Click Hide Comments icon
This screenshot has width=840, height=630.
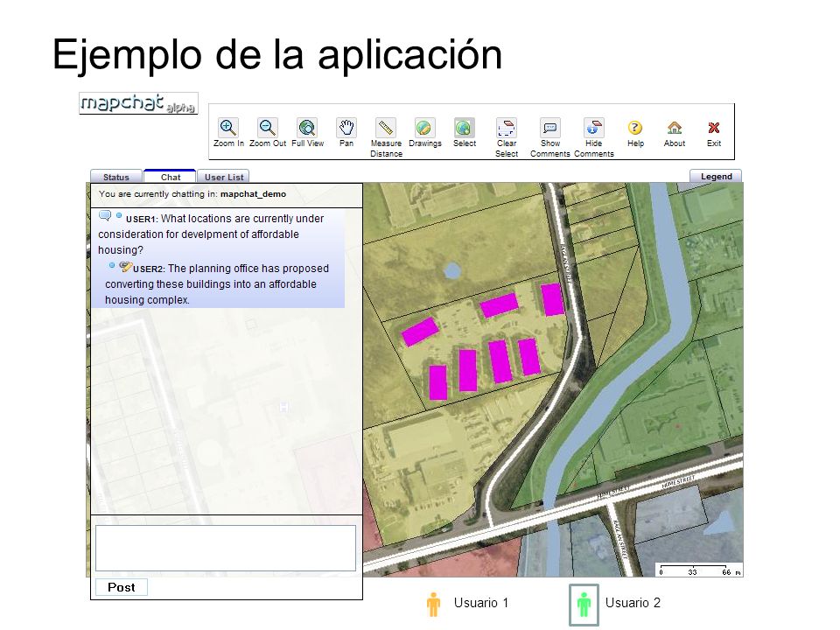[593, 128]
